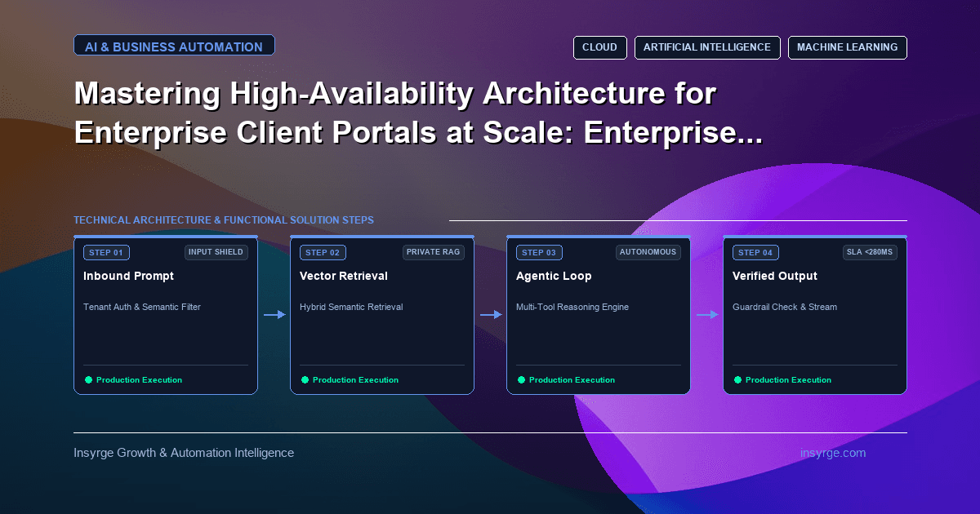Click the AI & Business Automation category badge
Image resolution: width=980 pixels, height=514 pixels.
point(174,47)
